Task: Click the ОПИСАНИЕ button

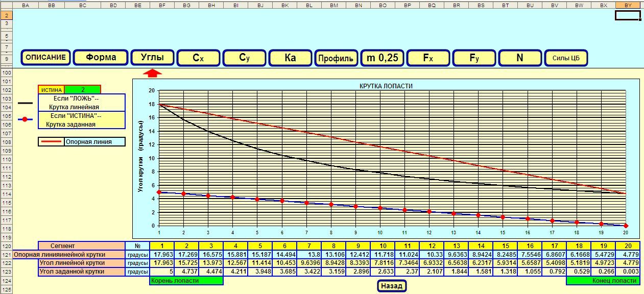Action: tap(46, 58)
